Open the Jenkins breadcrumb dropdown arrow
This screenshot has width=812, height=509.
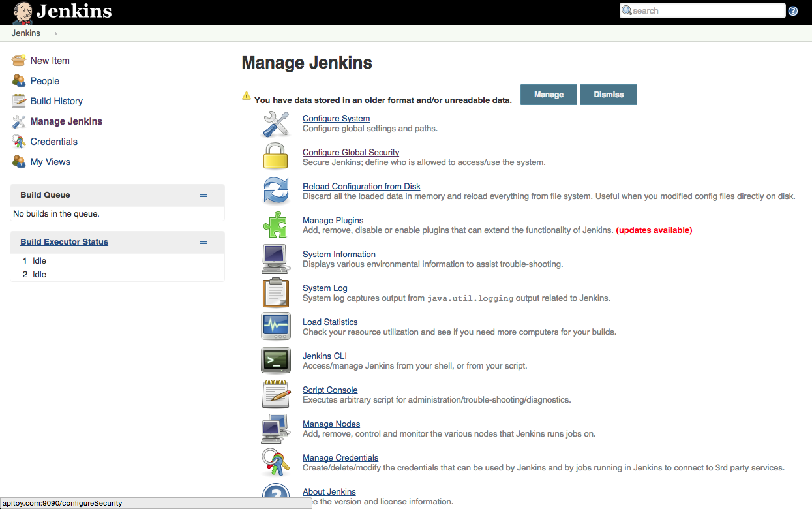click(x=56, y=33)
